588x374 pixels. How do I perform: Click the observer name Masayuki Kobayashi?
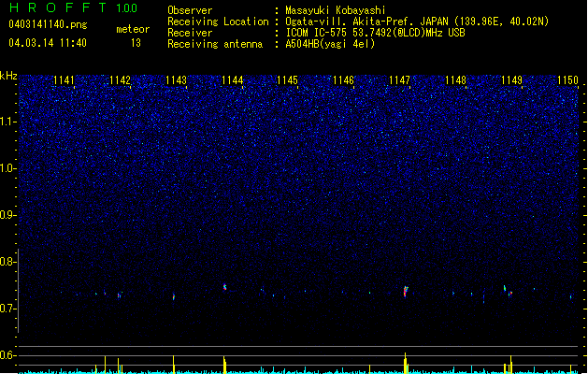tap(336, 10)
